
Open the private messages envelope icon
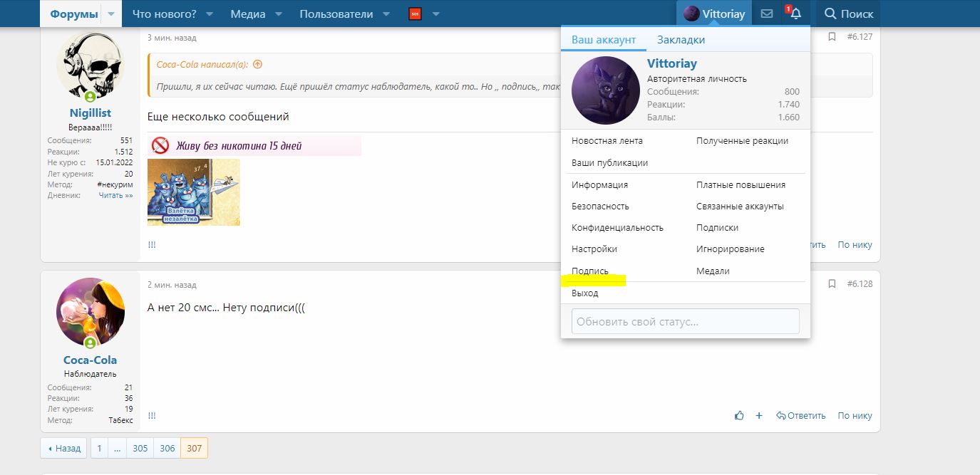[767, 14]
